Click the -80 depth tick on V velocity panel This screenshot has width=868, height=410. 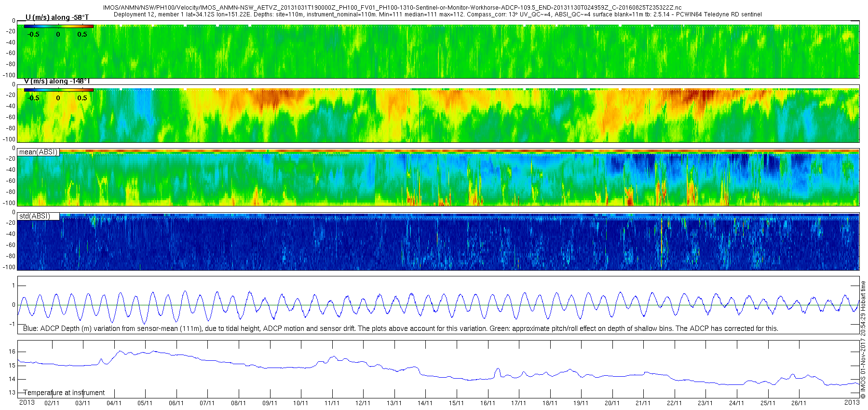point(11,128)
